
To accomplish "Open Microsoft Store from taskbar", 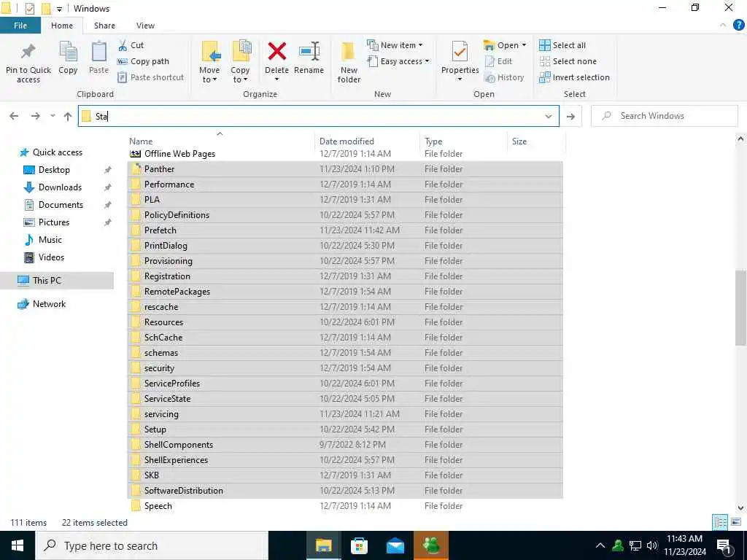I will click(359, 545).
